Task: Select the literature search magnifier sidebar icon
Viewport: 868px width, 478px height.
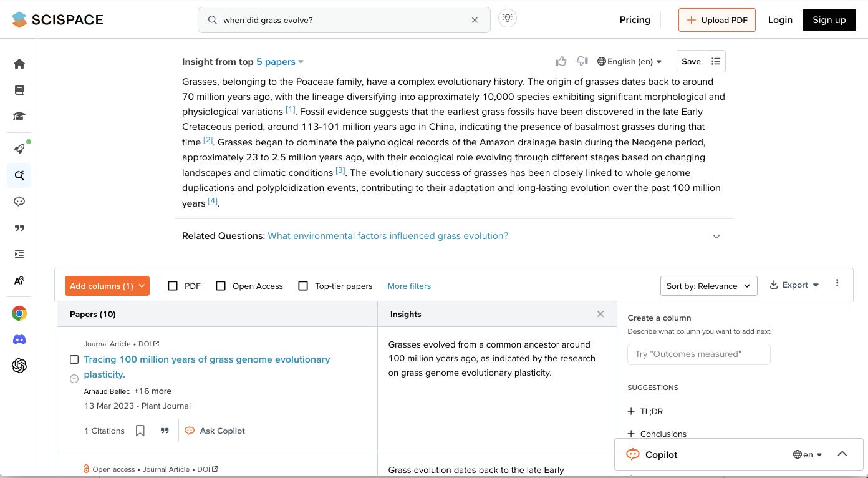Action: (19, 175)
